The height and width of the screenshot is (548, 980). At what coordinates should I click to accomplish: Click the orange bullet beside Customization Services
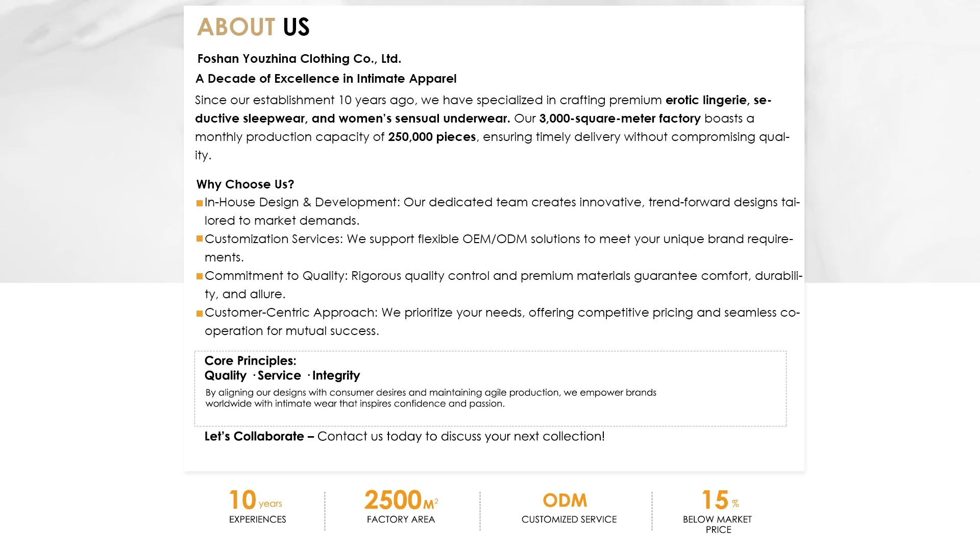(x=200, y=239)
